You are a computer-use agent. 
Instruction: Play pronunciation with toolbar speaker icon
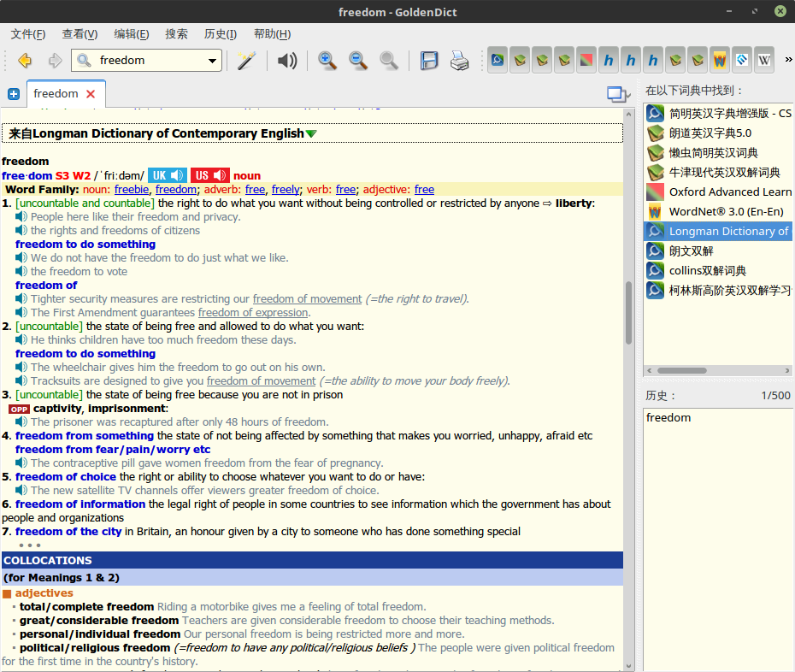click(x=287, y=61)
